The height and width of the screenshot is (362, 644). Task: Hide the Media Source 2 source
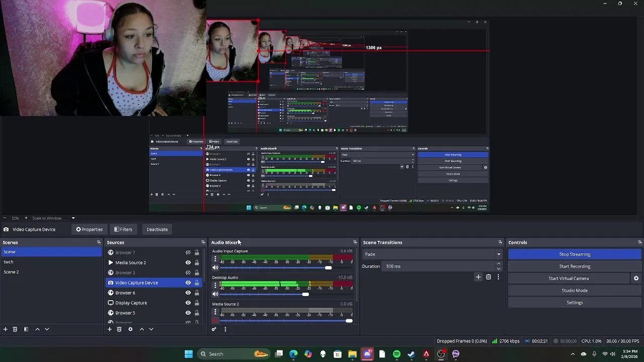coord(188,262)
